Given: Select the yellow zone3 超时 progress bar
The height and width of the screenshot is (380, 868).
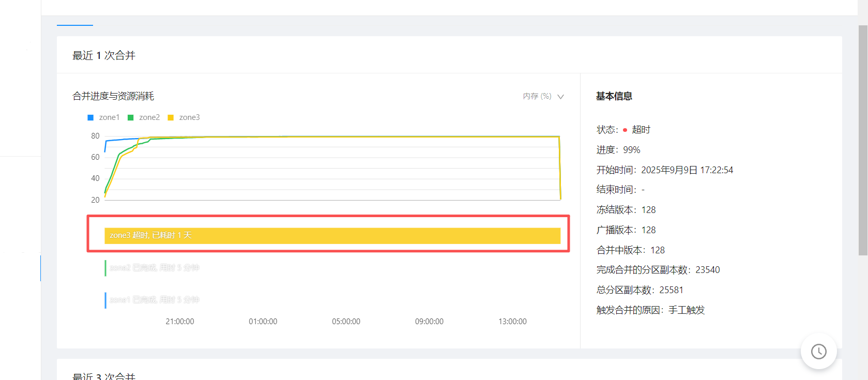Looking at the screenshot, I should tap(332, 235).
